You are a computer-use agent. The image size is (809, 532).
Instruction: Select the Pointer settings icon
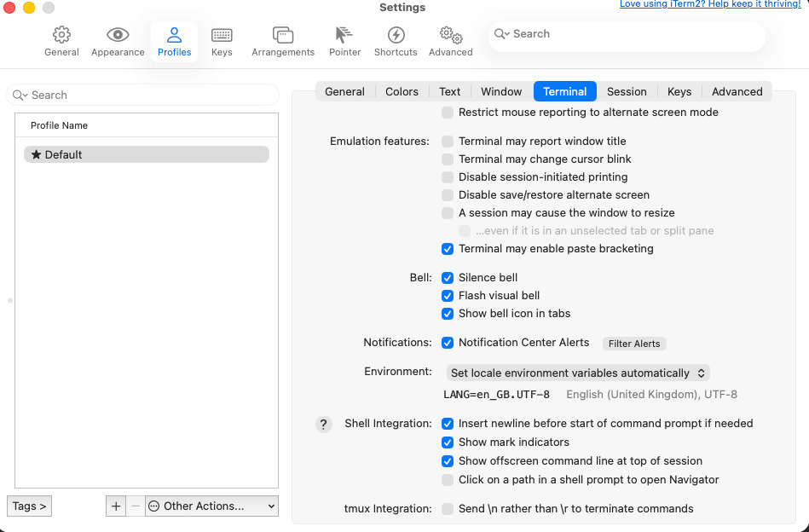(x=344, y=38)
